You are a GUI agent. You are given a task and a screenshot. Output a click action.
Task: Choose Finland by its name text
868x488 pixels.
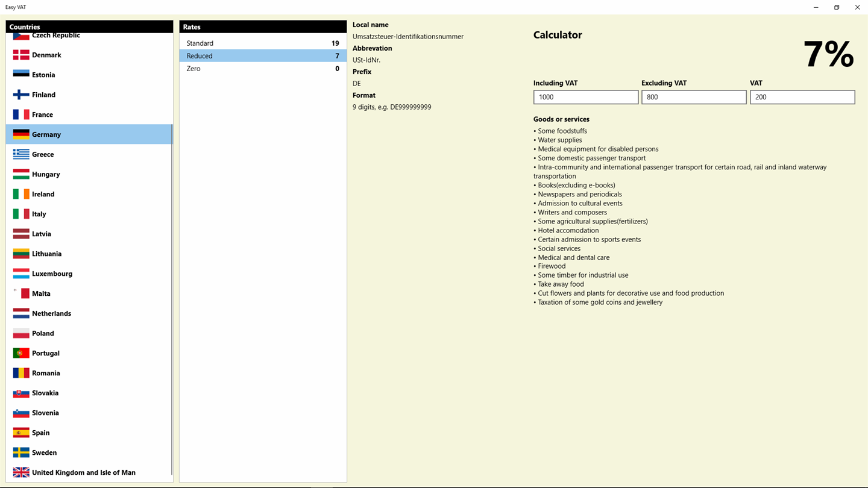coord(43,95)
